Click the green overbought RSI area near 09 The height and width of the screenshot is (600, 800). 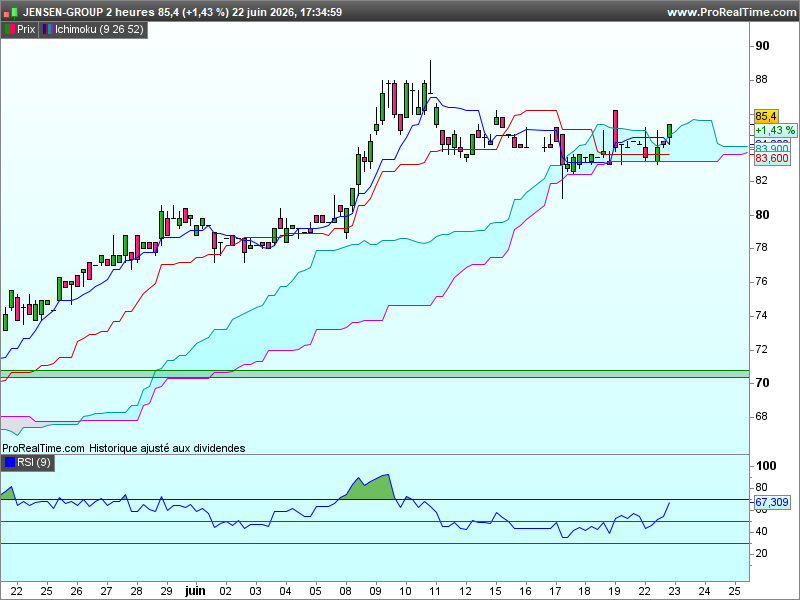click(372, 489)
